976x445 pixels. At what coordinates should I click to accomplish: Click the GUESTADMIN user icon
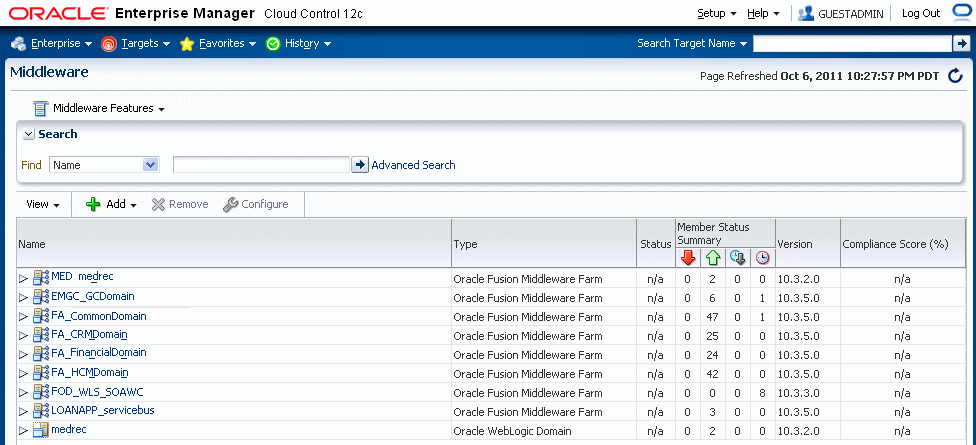[806, 13]
